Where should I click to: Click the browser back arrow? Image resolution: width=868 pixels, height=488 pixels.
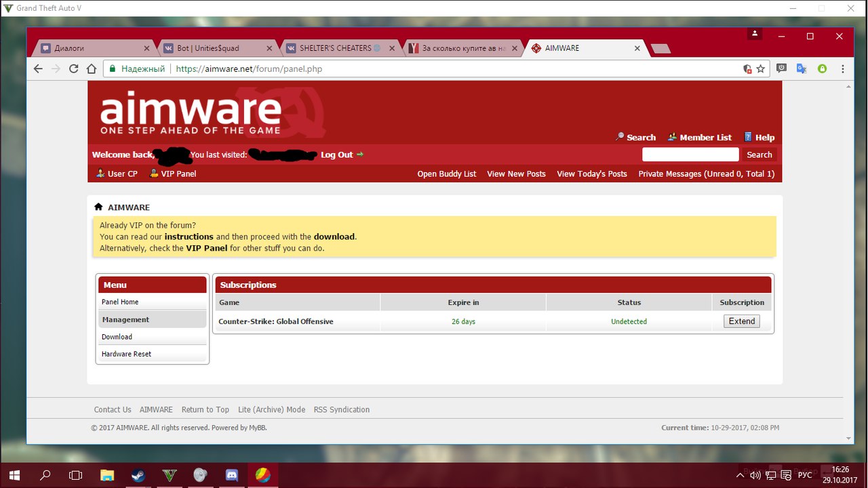[38, 68]
